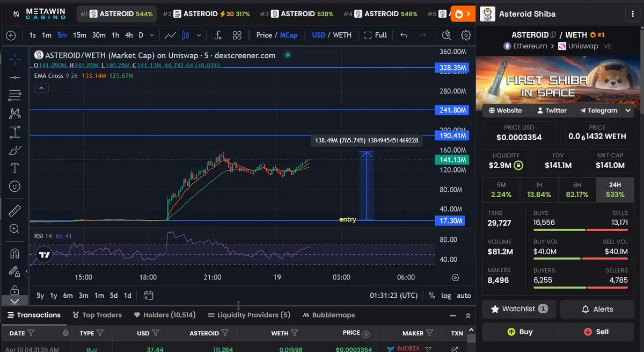This screenshot has width=644, height=352.
Task: Set chart currency to WETH
Action: [x=342, y=35]
